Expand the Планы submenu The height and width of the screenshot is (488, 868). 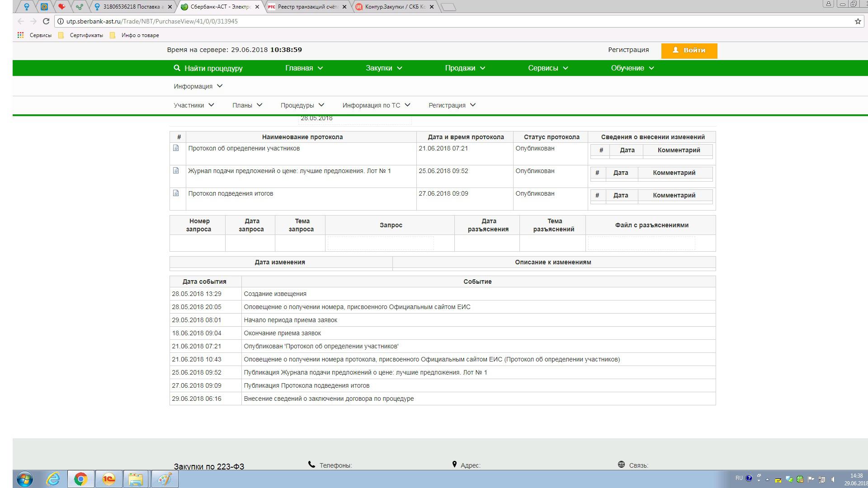tap(247, 105)
